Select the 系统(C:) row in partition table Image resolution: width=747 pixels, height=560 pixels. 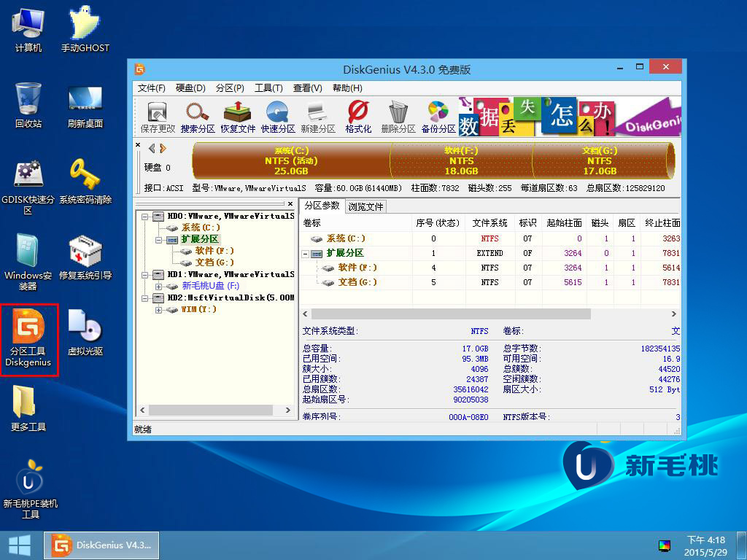490,238
